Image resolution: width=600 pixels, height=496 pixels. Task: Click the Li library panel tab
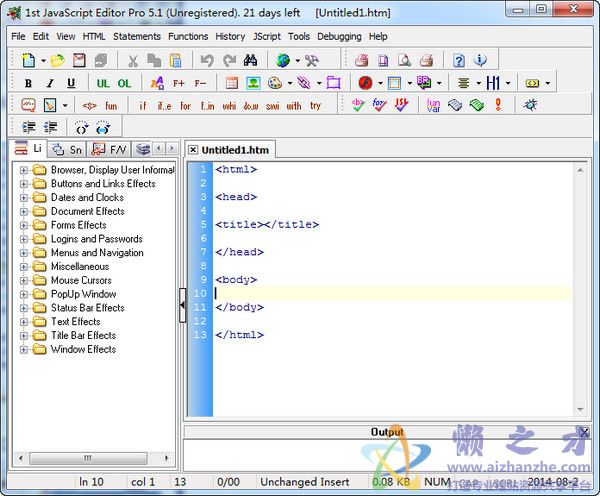pos(28,148)
